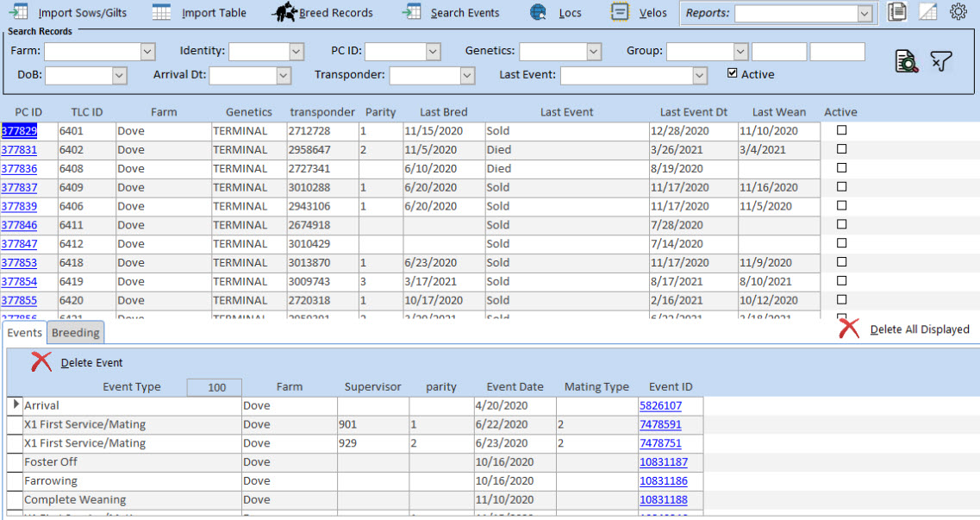Expand the Farm dropdown
This screenshot has height=520, width=980.
click(147, 52)
